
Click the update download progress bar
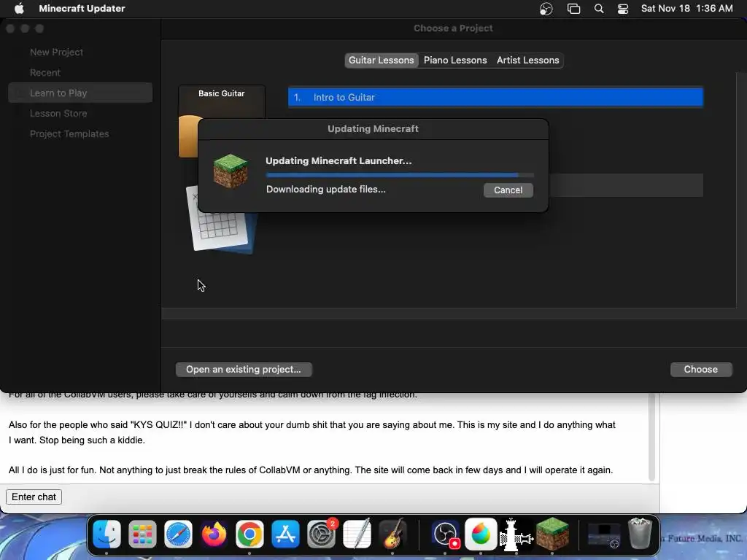pyautogui.click(x=400, y=175)
